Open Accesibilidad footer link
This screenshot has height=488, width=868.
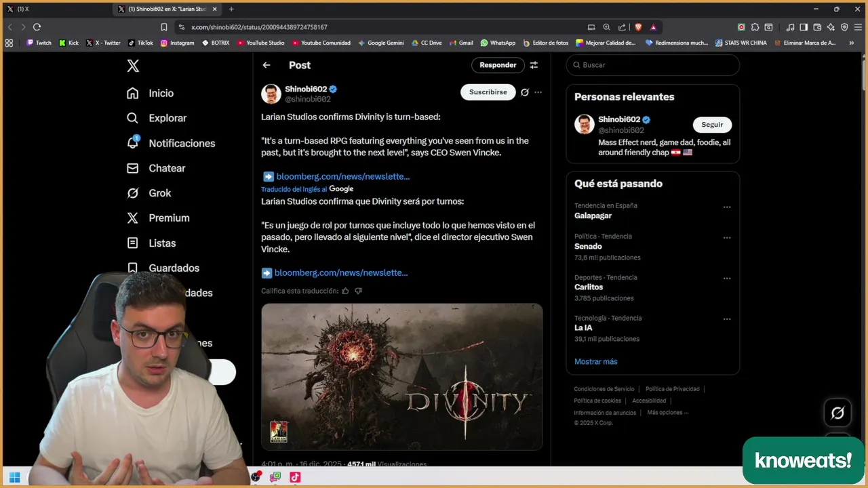(x=649, y=401)
